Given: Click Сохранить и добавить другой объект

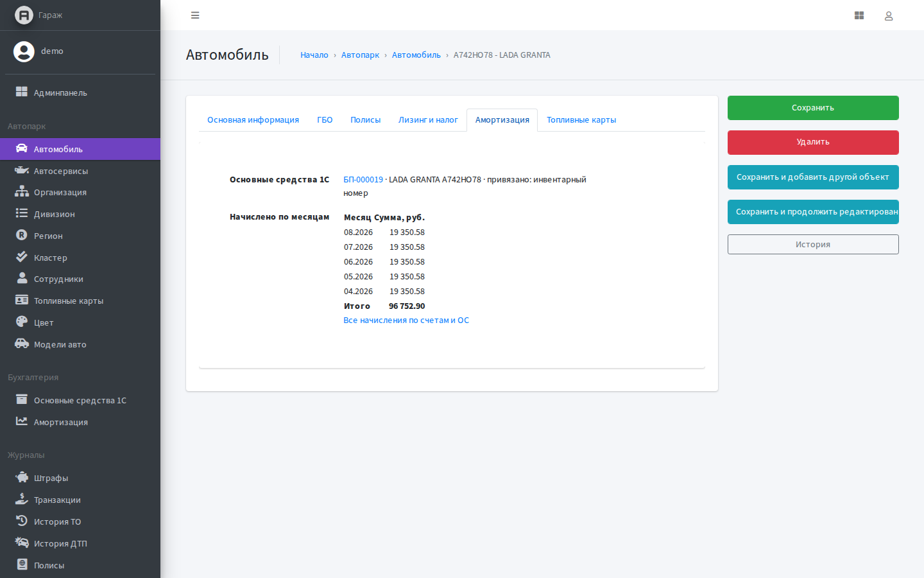Looking at the screenshot, I should (x=813, y=177).
